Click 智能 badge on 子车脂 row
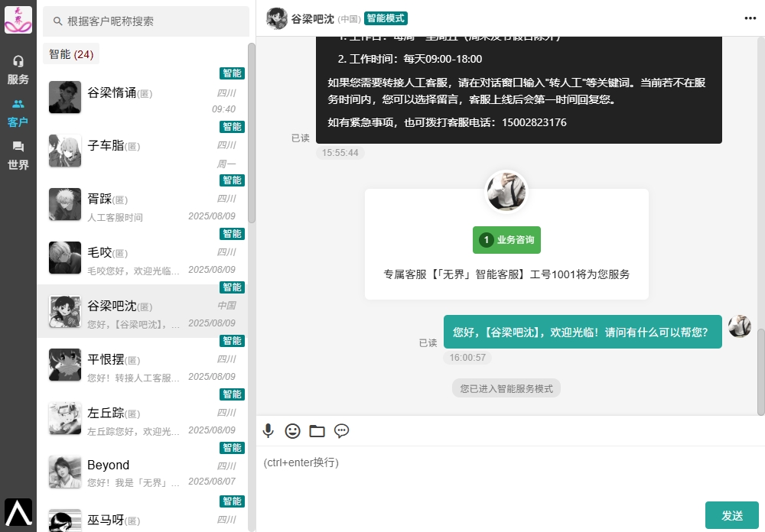Image resolution: width=765 pixels, height=532 pixels. tap(233, 127)
